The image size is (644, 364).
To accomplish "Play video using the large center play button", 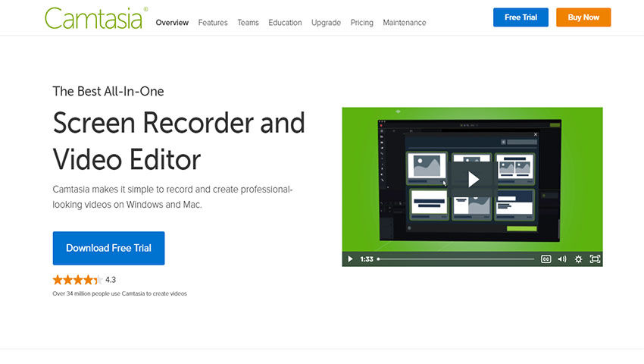I will [x=472, y=179].
